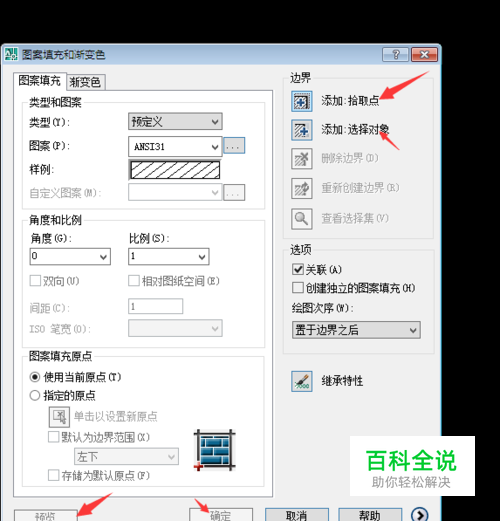Open the 类型 dropdown showing 预定义
This screenshot has height=521, width=500.
[175, 121]
